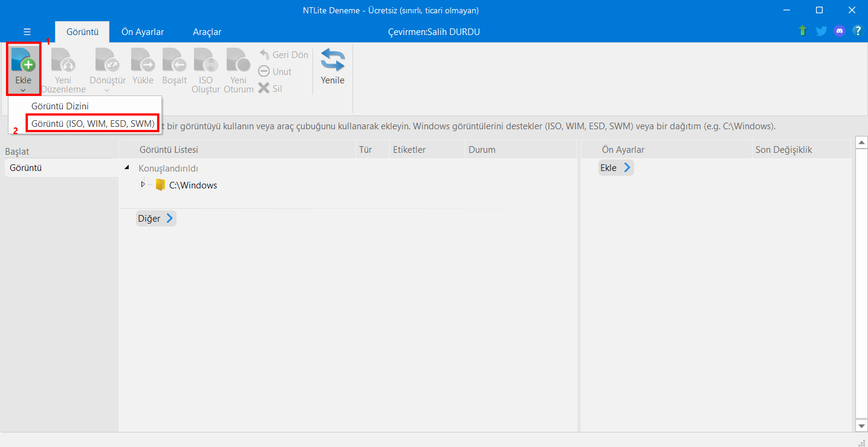868x447 pixels.
Task: Open the Araçlar tab
Action: pyautogui.click(x=207, y=32)
